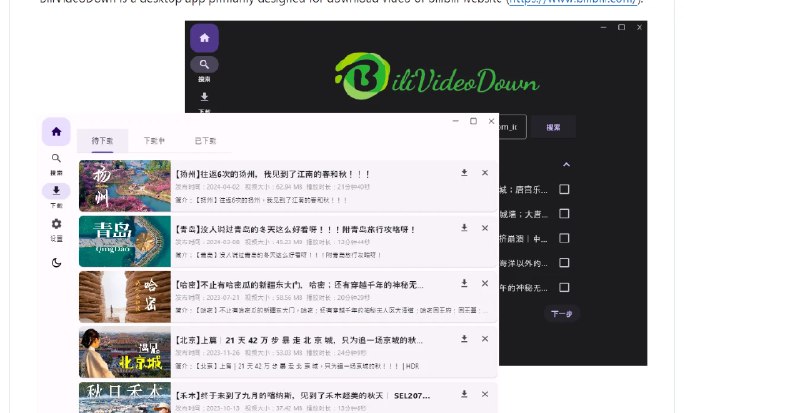This screenshot has width=800, height=413.
Task: Download the 扬州 video row
Action: pos(464,173)
